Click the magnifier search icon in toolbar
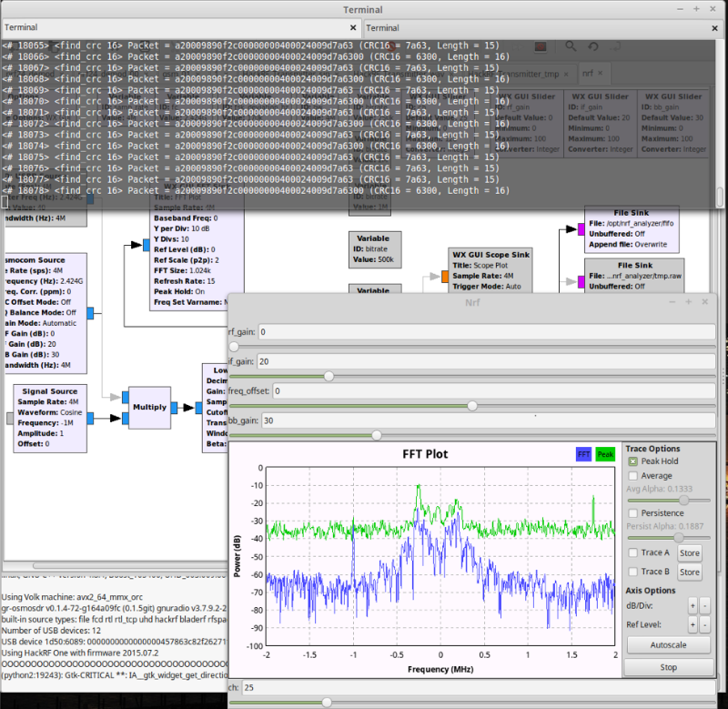 (571, 46)
